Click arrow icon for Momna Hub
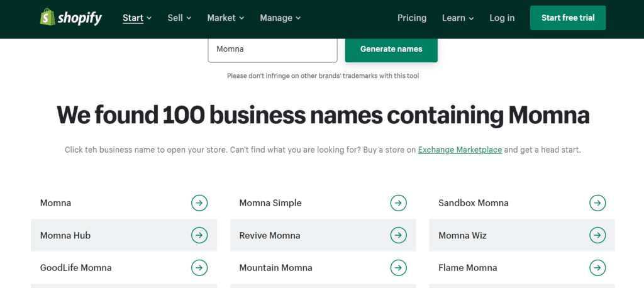Image resolution: width=644 pixels, height=288 pixels. (199, 235)
